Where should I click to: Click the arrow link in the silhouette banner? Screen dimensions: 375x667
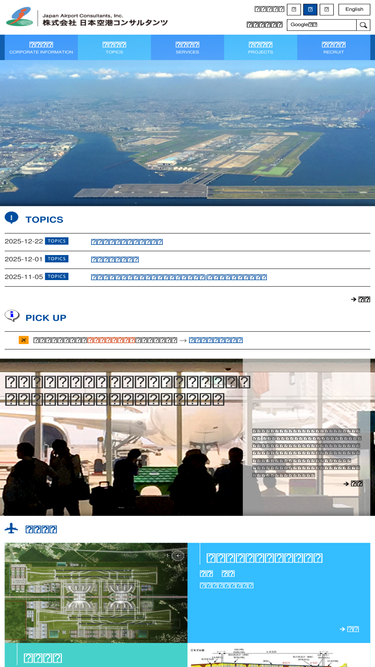(353, 484)
